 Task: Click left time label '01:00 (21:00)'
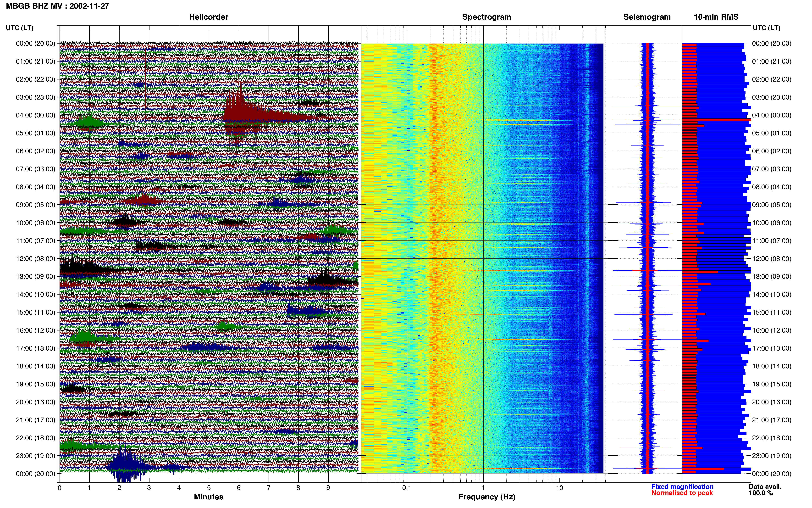[x=36, y=61]
